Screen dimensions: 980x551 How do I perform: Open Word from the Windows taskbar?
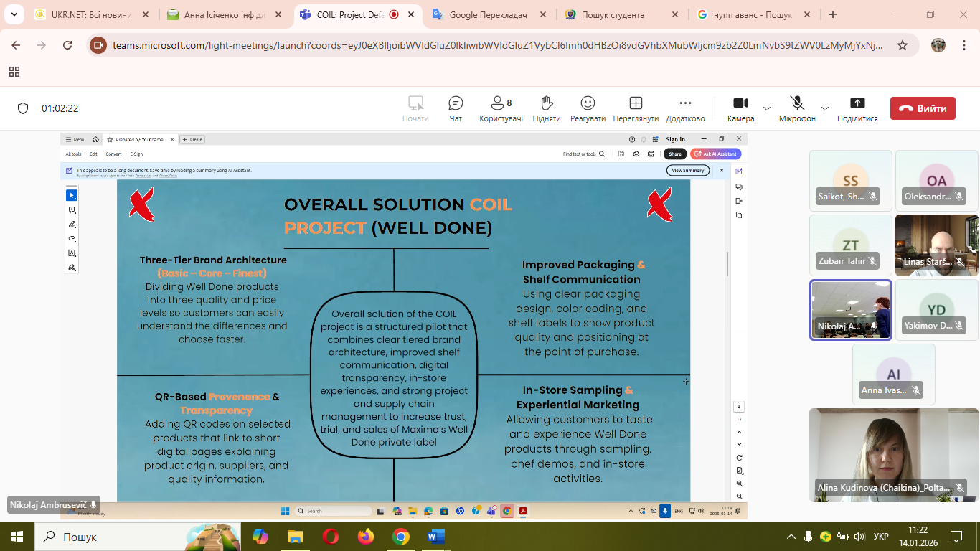(x=435, y=537)
